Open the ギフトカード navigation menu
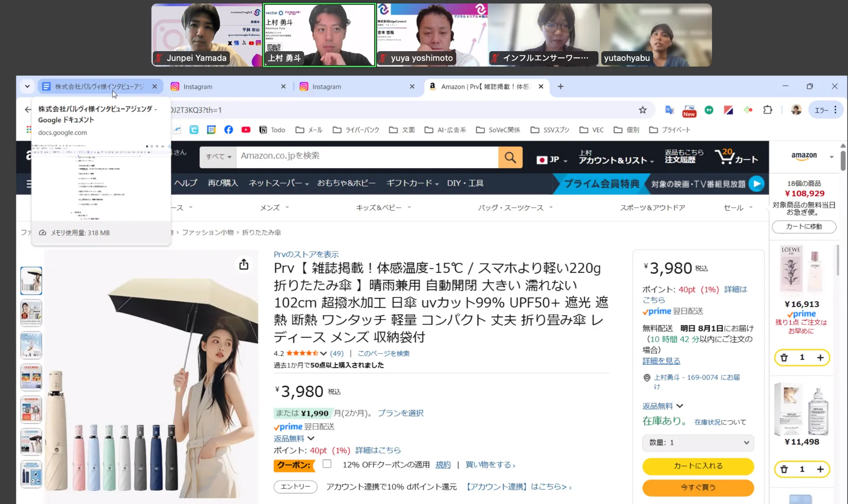848x504 pixels. pos(412,183)
